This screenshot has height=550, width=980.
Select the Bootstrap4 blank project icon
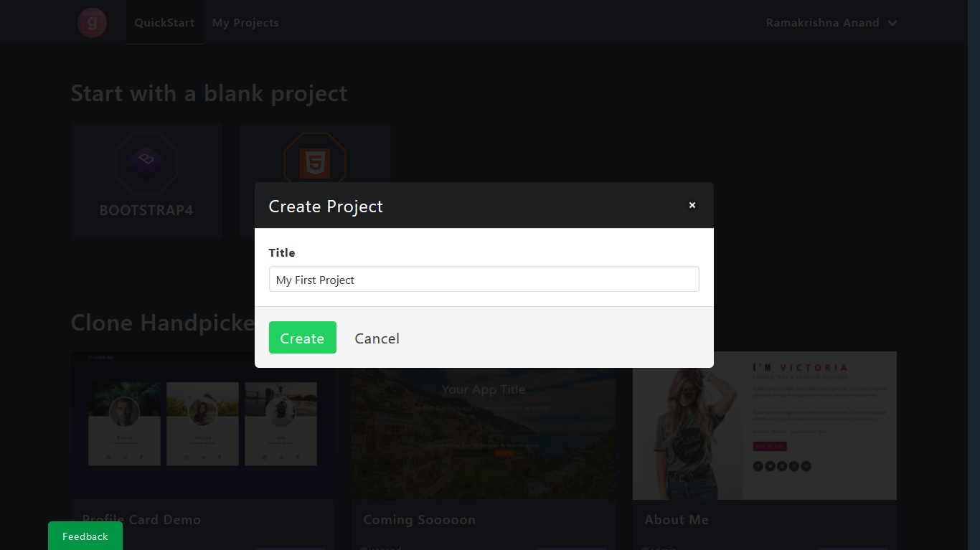[146, 163]
